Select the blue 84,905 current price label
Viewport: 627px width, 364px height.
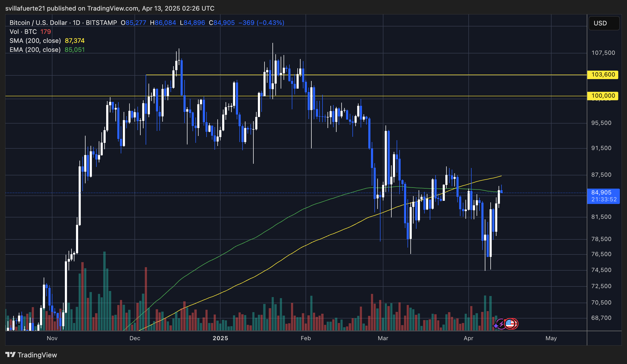(x=603, y=192)
